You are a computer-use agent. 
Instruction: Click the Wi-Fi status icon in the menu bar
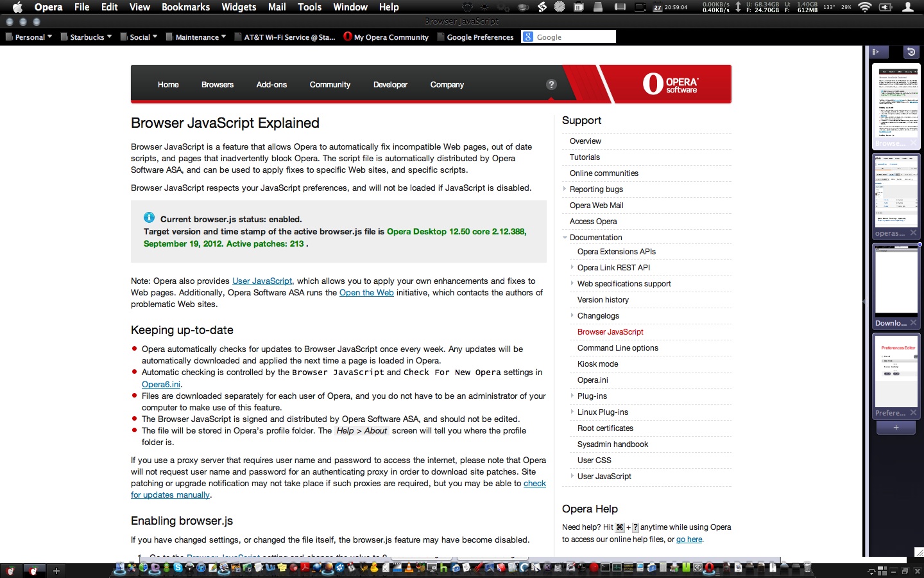865,7
